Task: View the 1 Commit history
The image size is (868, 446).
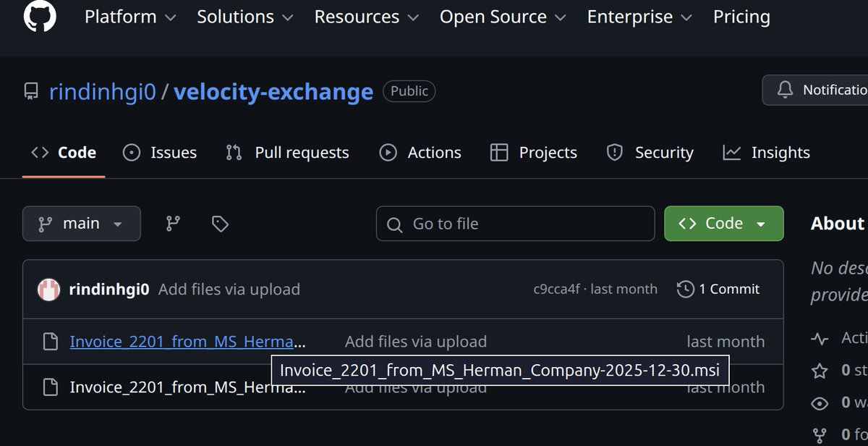Action: [x=718, y=290]
